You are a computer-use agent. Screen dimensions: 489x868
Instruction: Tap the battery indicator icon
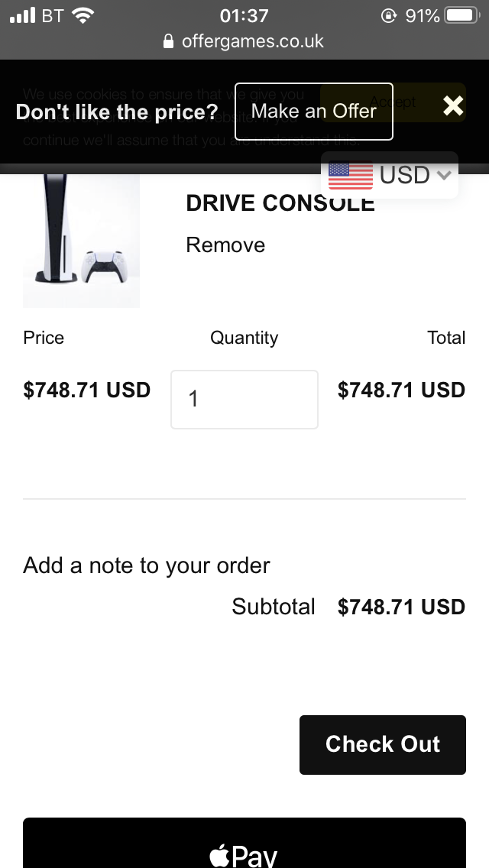462,15
